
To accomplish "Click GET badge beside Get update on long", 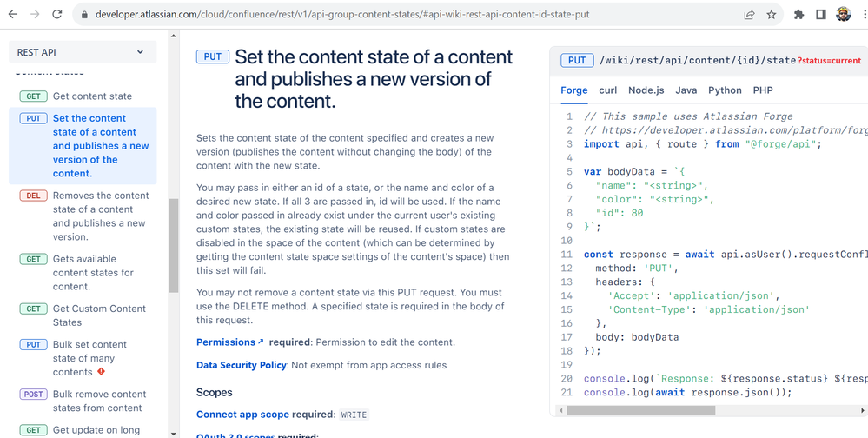I will coord(33,430).
